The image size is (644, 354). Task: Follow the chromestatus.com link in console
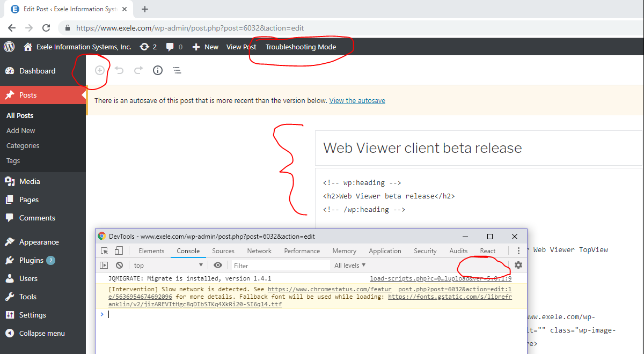pos(329,289)
